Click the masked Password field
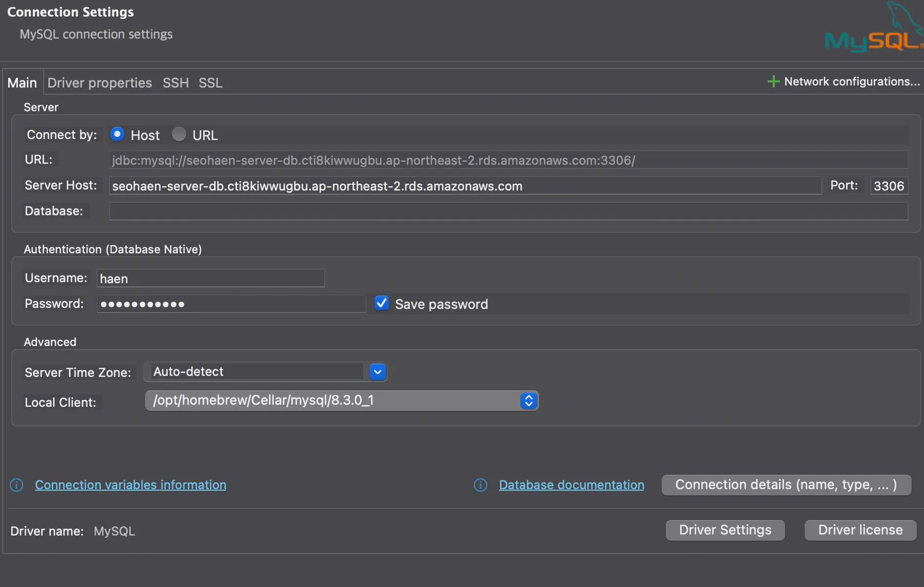The image size is (924, 587). [232, 304]
